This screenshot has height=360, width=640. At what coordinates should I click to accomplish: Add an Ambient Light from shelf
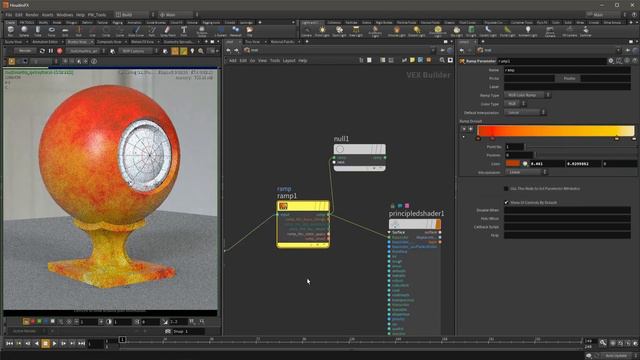(x=528, y=31)
